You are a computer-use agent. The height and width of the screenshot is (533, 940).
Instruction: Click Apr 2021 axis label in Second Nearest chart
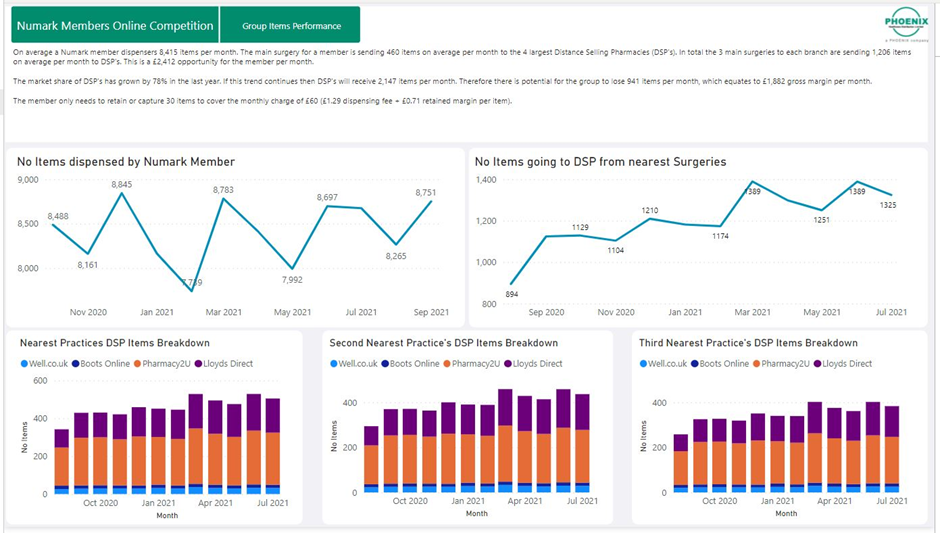point(525,501)
